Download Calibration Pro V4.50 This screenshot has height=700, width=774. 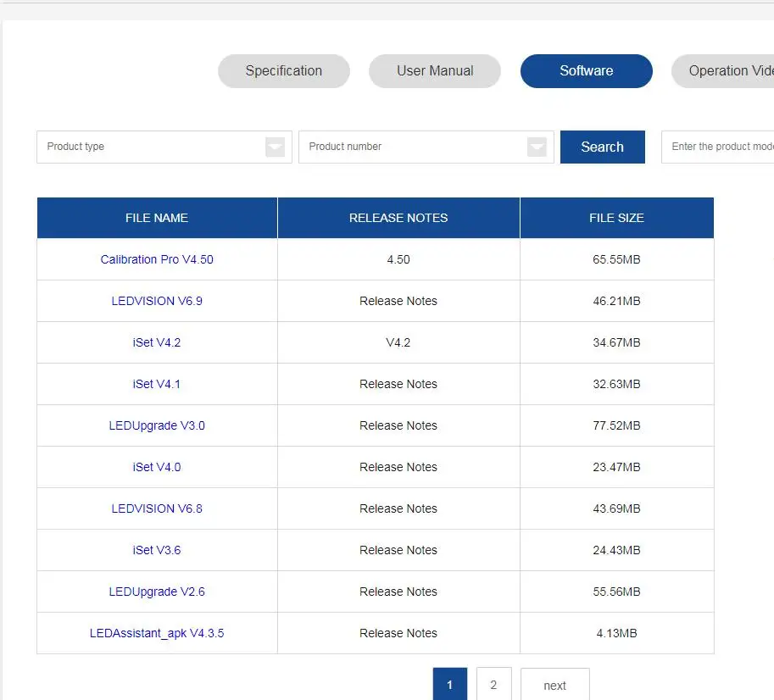(157, 259)
